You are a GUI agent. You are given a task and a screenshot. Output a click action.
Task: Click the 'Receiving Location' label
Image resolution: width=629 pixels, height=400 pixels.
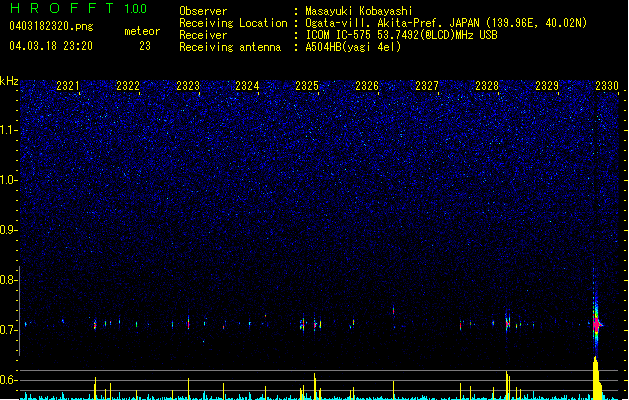pyautogui.click(x=233, y=23)
